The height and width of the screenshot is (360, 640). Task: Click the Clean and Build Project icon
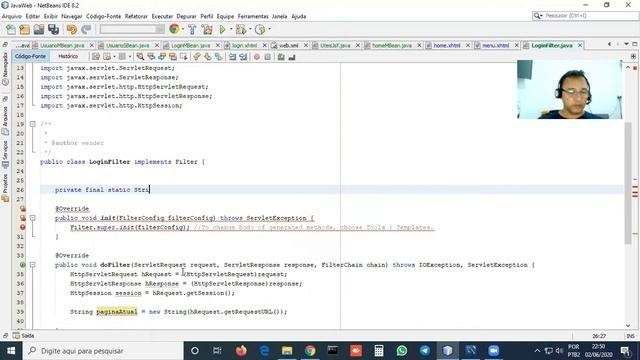tap(207, 29)
